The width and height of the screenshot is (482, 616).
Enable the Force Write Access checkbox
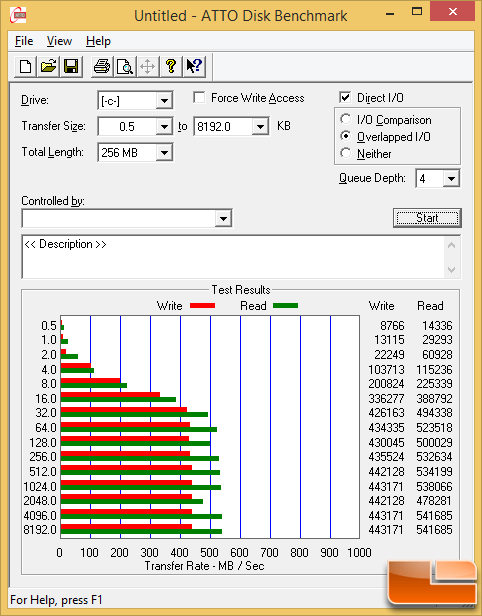click(199, 97)
